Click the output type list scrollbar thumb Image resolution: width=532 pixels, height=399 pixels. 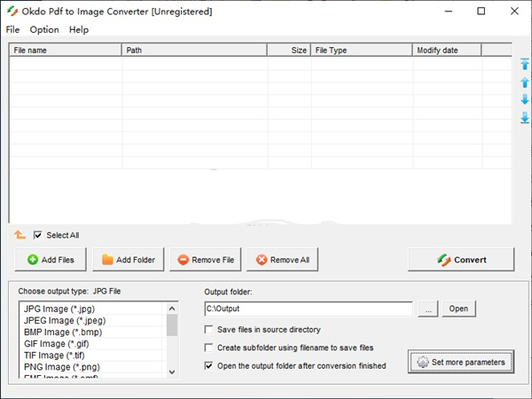pyautogui.click(x=172, y=325)
